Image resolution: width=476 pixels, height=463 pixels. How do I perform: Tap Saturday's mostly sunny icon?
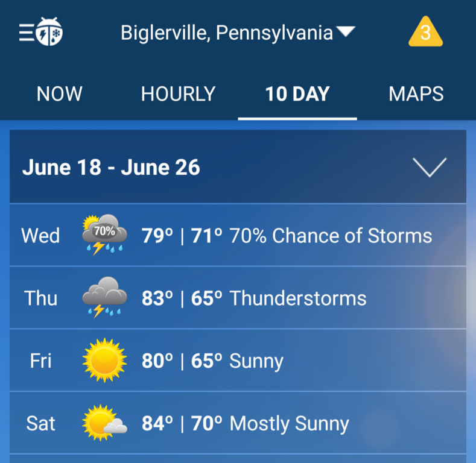click(104, 423)
